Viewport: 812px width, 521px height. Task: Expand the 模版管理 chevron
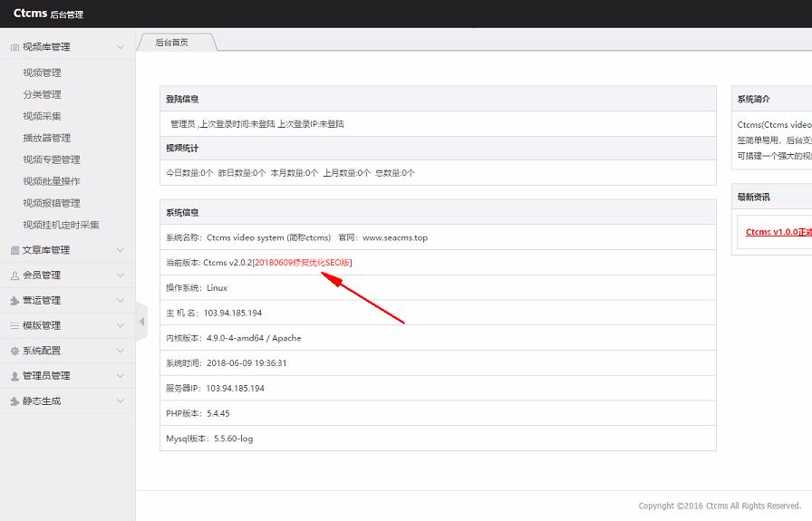click(121, 326)
